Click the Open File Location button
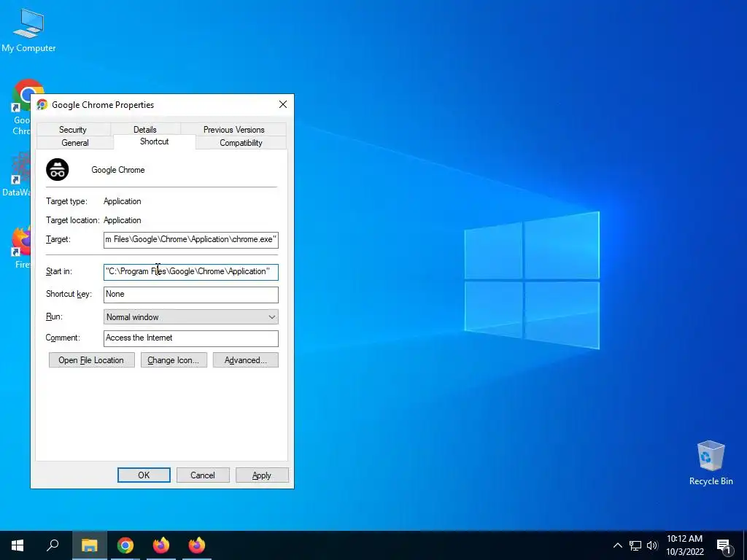 tap(91, 360)
